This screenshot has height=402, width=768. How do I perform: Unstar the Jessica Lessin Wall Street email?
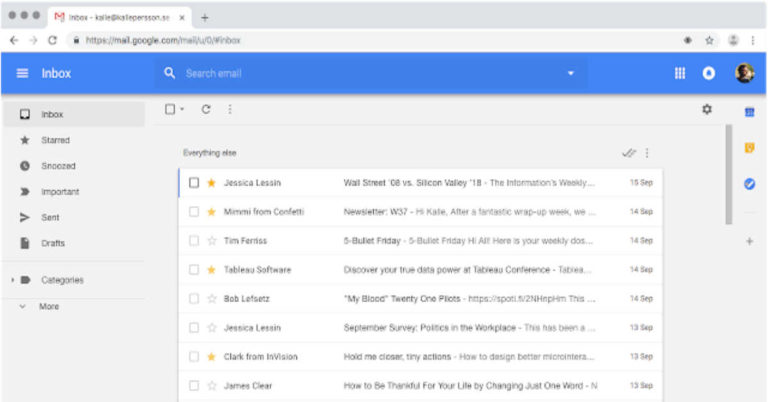212,183
